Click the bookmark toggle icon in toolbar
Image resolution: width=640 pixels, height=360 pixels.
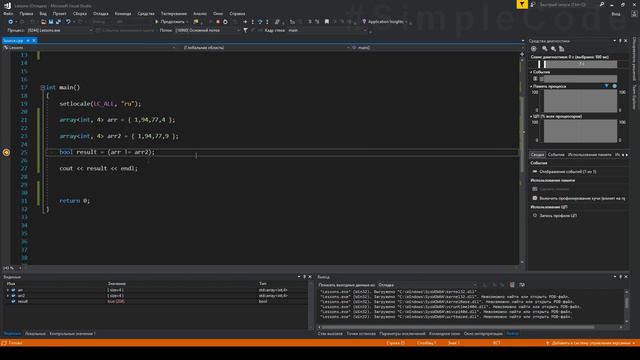(327, 22)
